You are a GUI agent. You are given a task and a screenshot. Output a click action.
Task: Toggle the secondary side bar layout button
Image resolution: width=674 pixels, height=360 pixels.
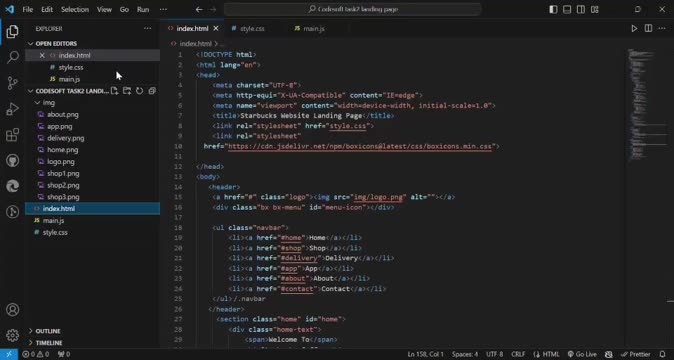581,9
